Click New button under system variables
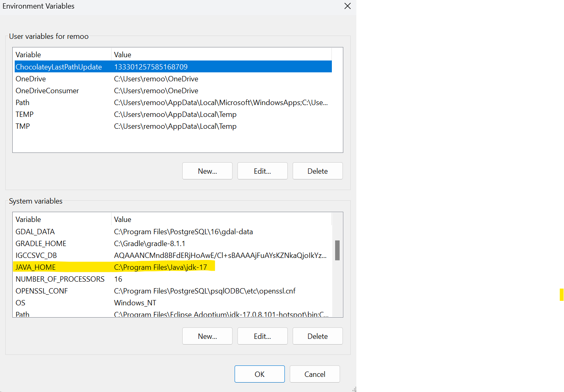Screen dimensions: 564x392 coord(207,336)
